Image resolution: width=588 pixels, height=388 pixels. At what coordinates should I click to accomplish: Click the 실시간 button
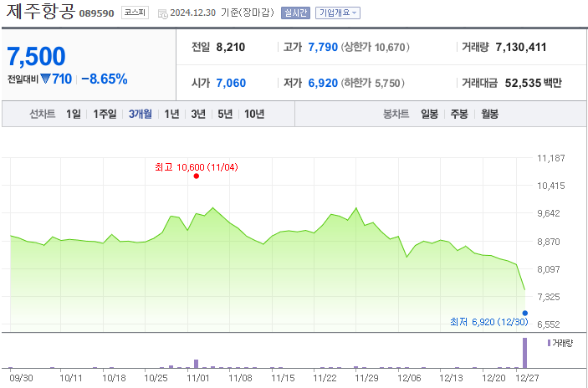tap(295, 13)
